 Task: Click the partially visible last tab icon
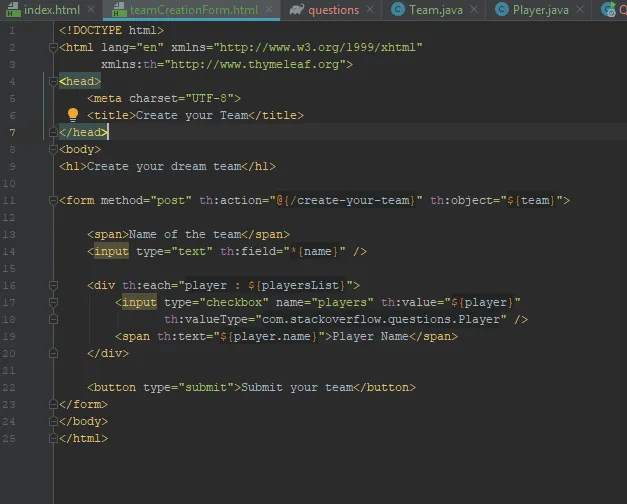click(609, 10)
